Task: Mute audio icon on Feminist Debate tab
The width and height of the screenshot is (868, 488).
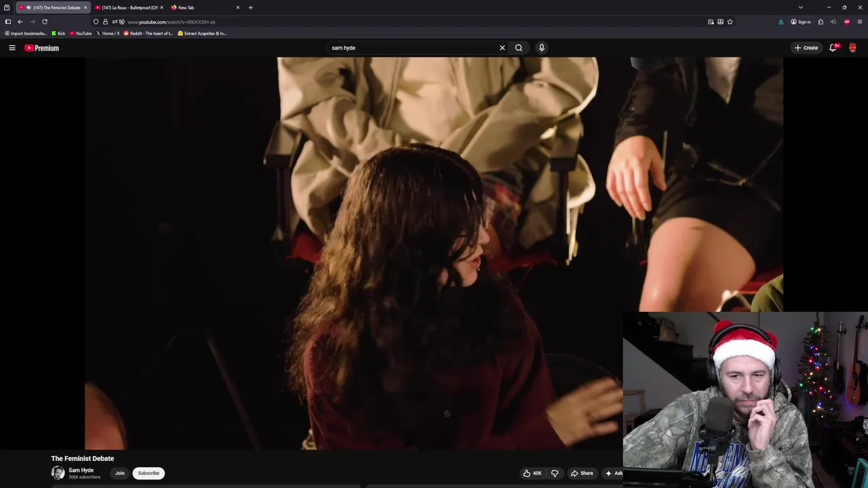Action: pos(28,7)
